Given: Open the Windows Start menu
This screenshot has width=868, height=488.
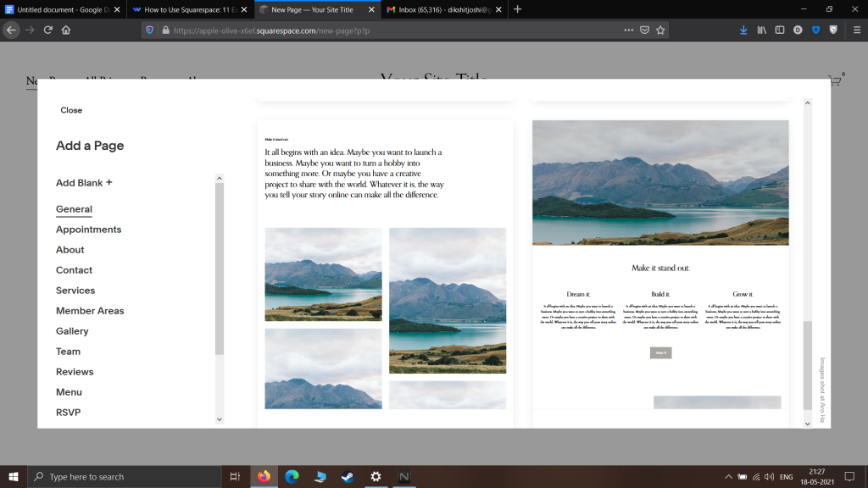Looking at the screenshot, I should (x=14, y=476).
